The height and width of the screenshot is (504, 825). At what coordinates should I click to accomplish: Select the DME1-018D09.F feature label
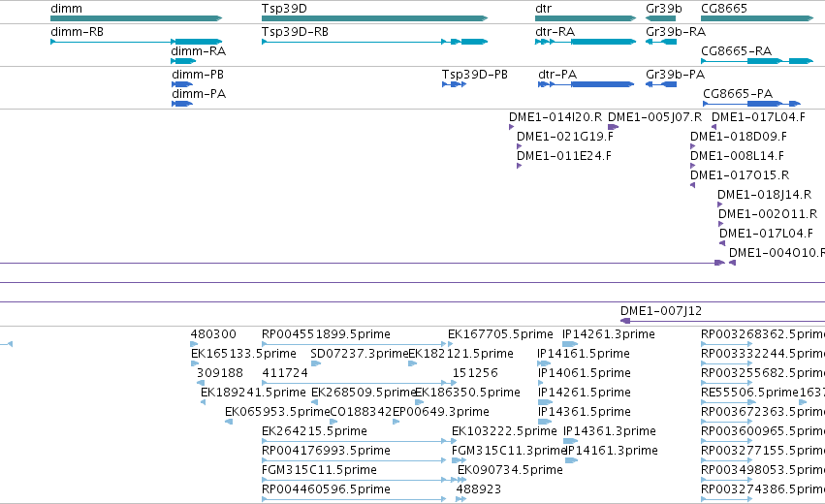739,137
